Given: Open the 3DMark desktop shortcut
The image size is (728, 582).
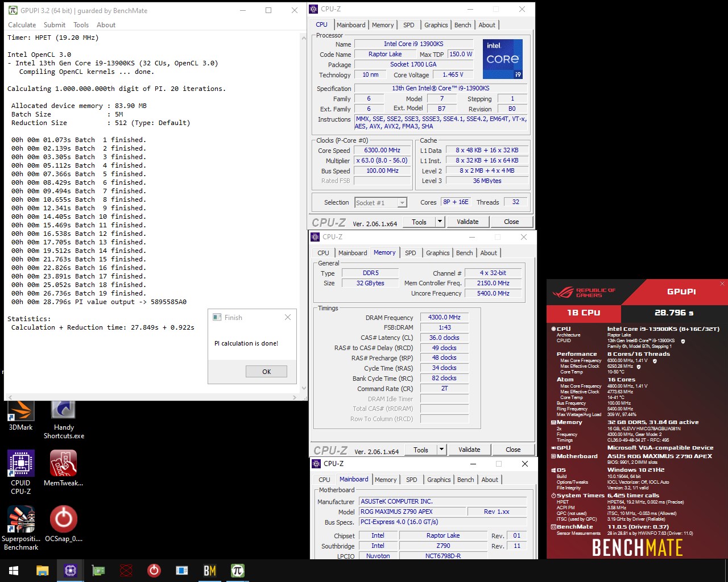Looking at the screenshot, I should [20, 415].
